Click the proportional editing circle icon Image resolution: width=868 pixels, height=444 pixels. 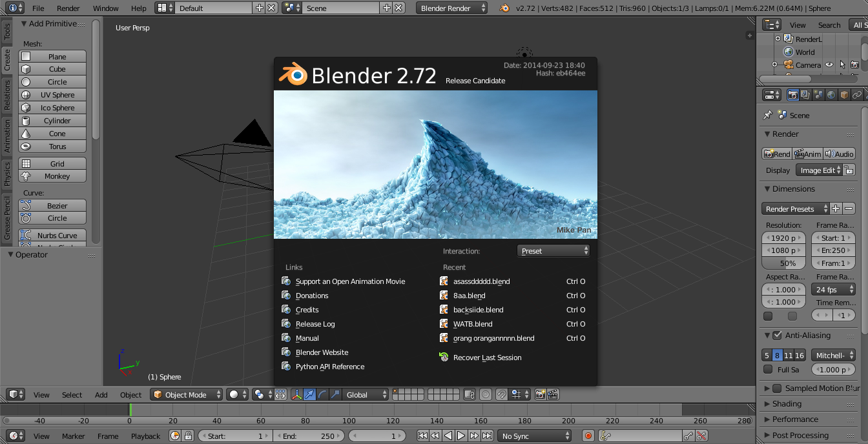(x=485, y=394)
